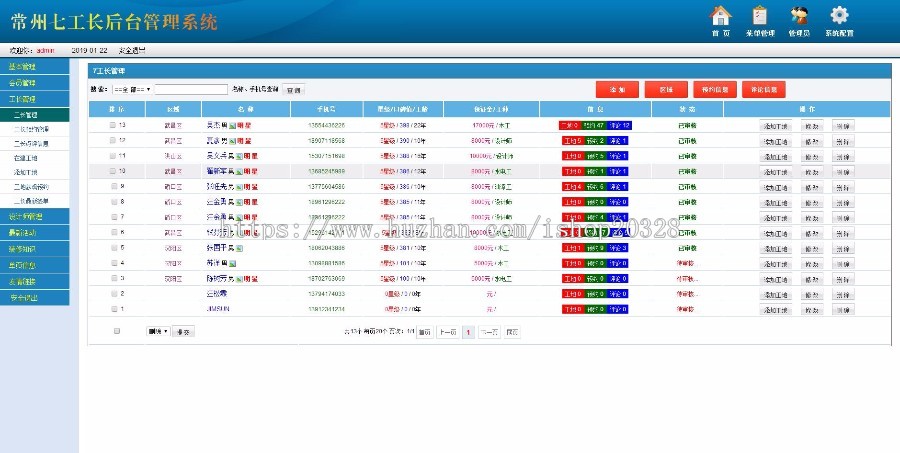The image size is (900, 453).
Task: Click the green 预约 badge in row 11
Action: tap(595, 156)
